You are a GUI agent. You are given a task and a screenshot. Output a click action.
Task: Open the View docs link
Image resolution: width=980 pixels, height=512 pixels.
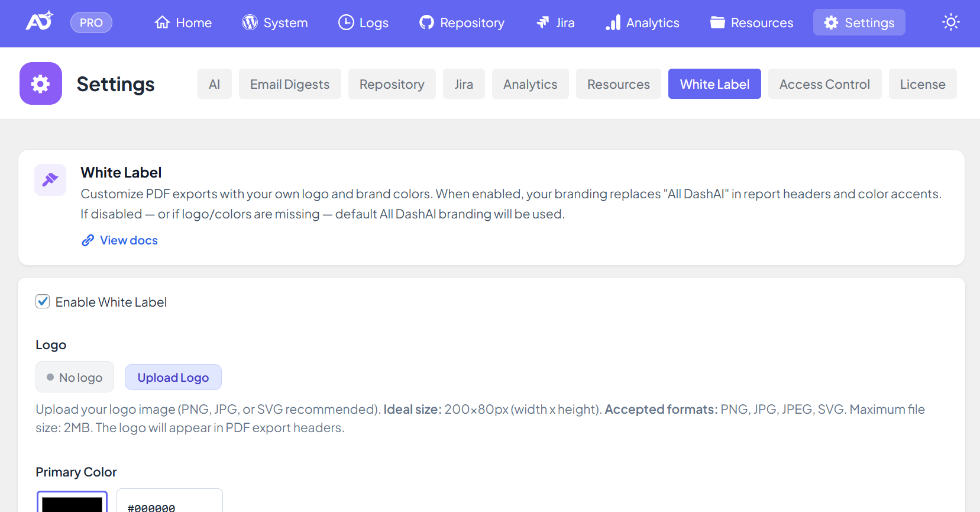click(x=128, y=240)
